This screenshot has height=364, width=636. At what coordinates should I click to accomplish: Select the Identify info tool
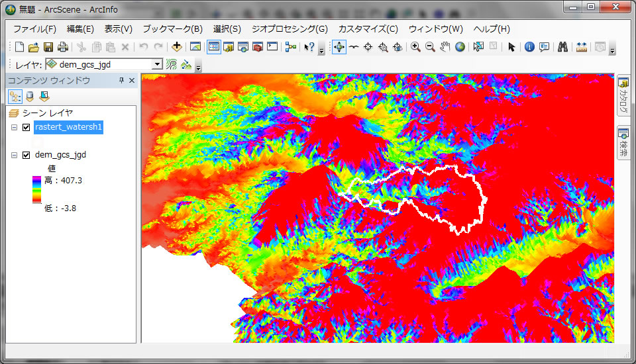[x=529, y=47]
